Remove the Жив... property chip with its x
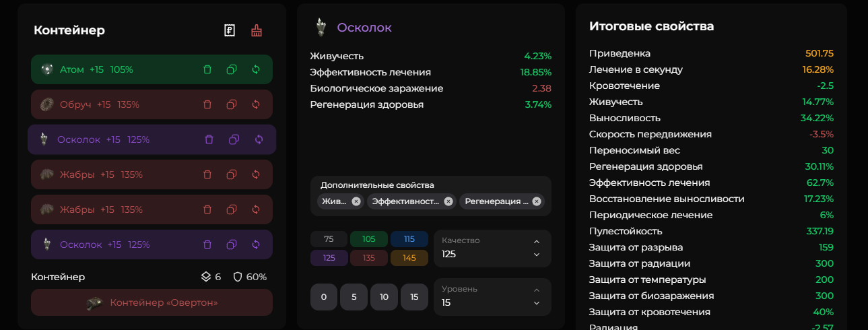 pyautogui.click(x=356, y=201)
